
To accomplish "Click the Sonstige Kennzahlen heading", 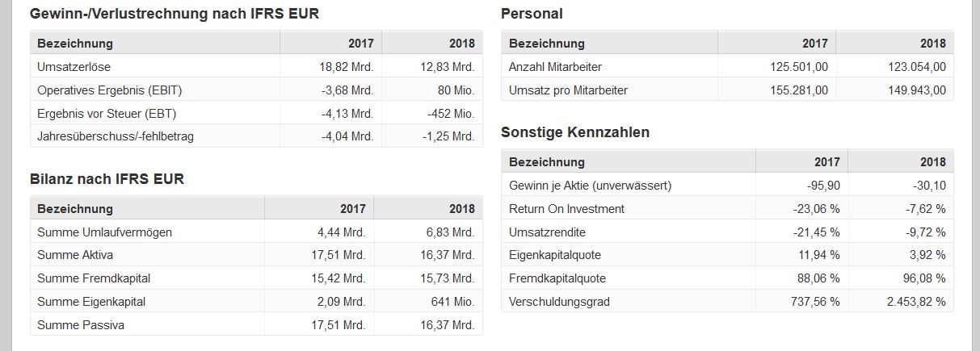I will (575, 132).
